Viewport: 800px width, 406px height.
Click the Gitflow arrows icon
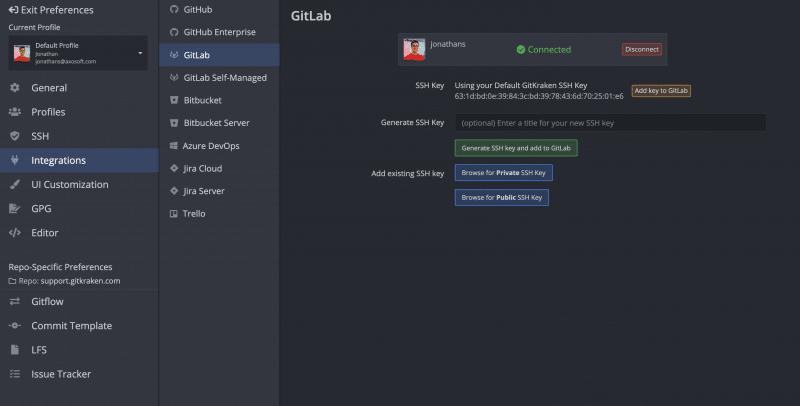15,301
